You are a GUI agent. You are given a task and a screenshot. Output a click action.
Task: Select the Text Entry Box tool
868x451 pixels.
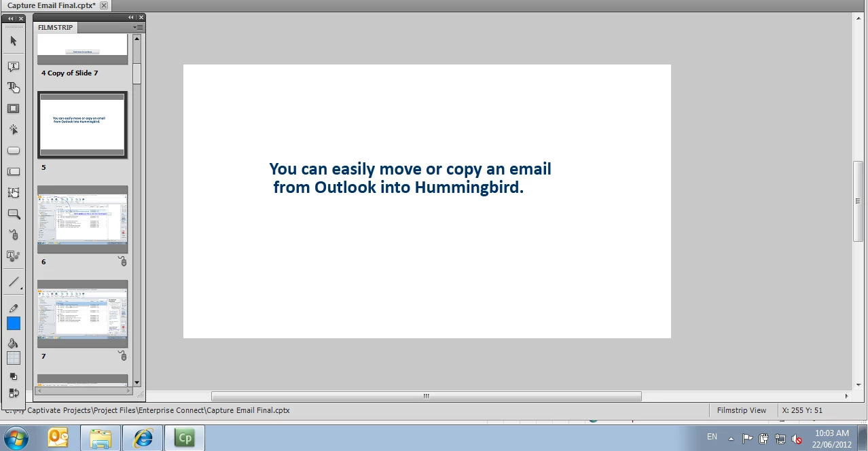click(x=13, y=172)
